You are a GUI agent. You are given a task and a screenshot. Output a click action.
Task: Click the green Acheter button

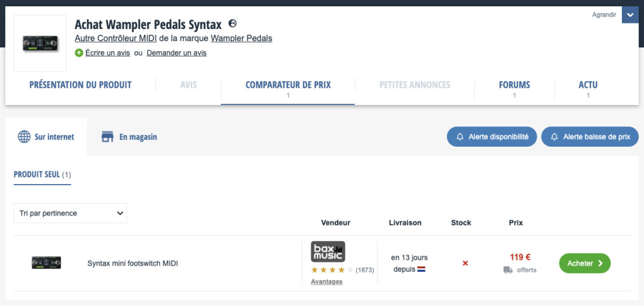(585, 263)
